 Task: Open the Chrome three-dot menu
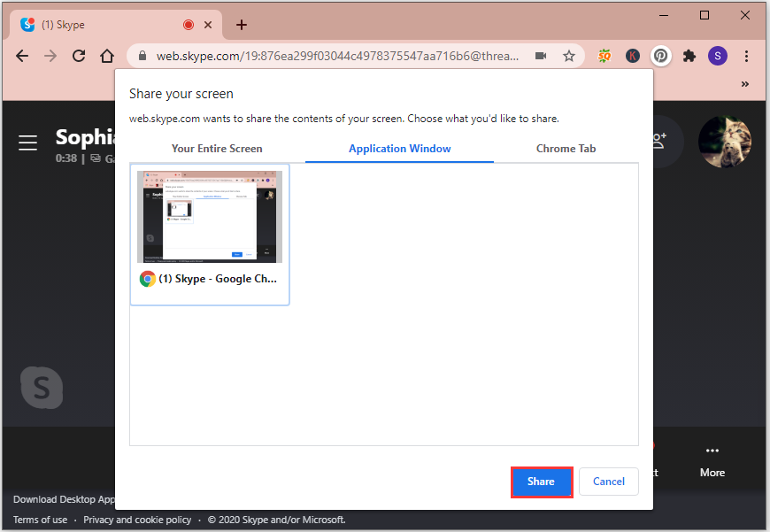click(x=746, y=56)
